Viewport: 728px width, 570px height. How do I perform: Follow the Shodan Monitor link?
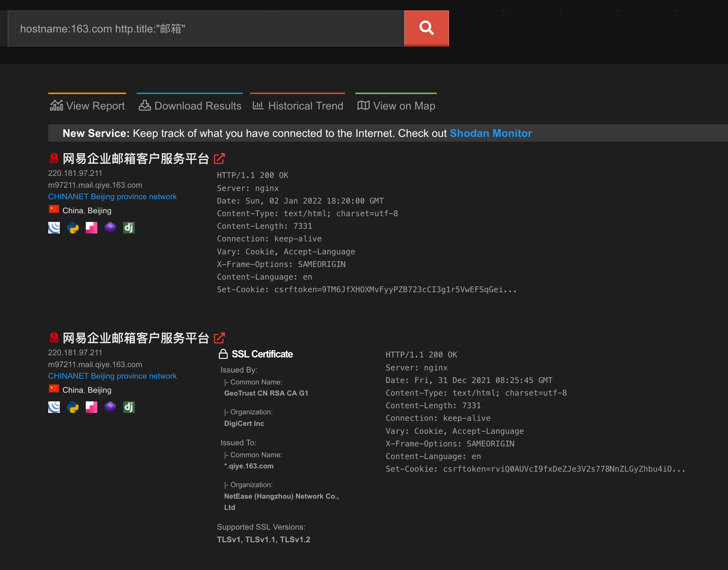pos(490,133)
